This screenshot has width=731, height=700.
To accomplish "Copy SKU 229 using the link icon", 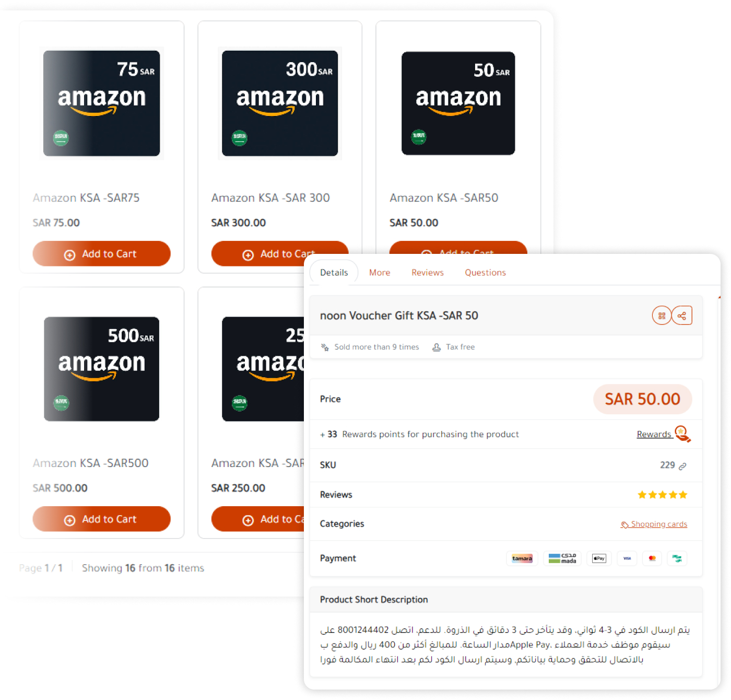I will (682, 466).
